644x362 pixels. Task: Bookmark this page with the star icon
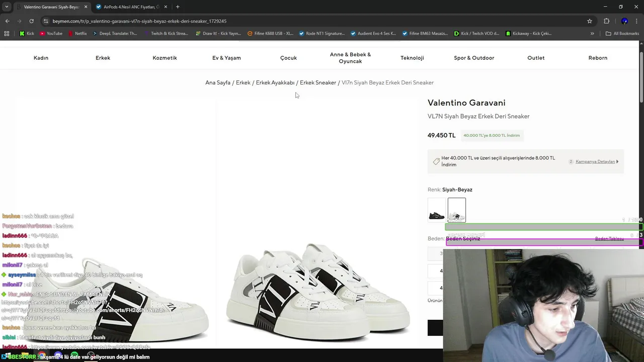pyautogui.click(x=590, y=21)
